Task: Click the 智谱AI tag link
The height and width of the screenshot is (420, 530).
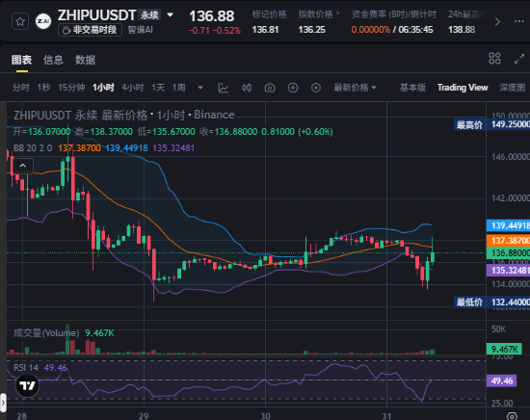Action: tap(141, 30)
